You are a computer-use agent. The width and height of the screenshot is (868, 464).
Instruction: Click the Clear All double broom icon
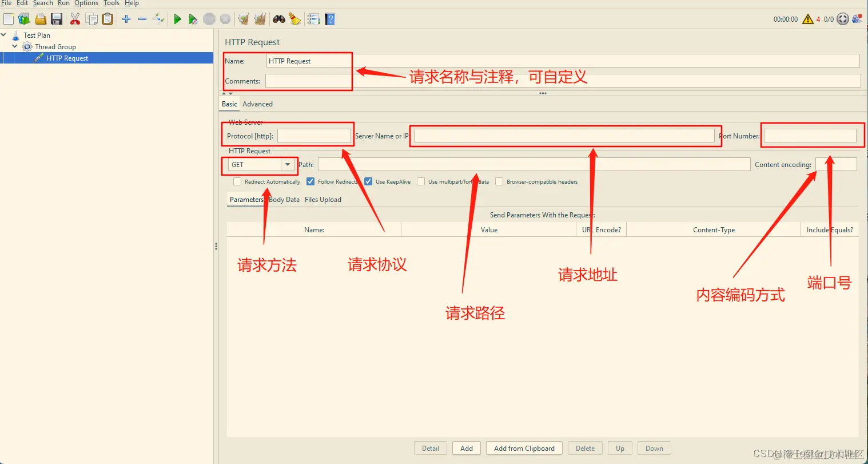click(260, 19)
